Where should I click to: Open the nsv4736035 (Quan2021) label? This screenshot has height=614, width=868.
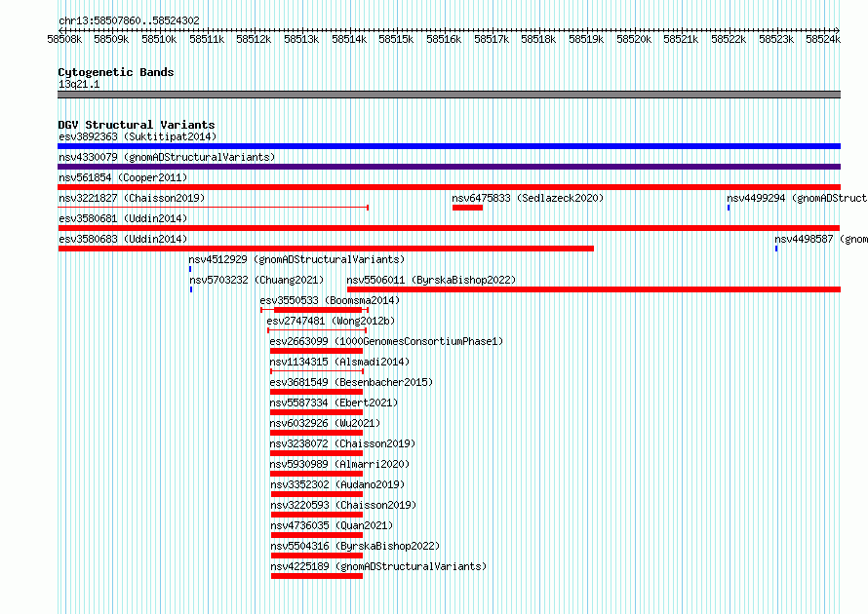coord(333,525)
